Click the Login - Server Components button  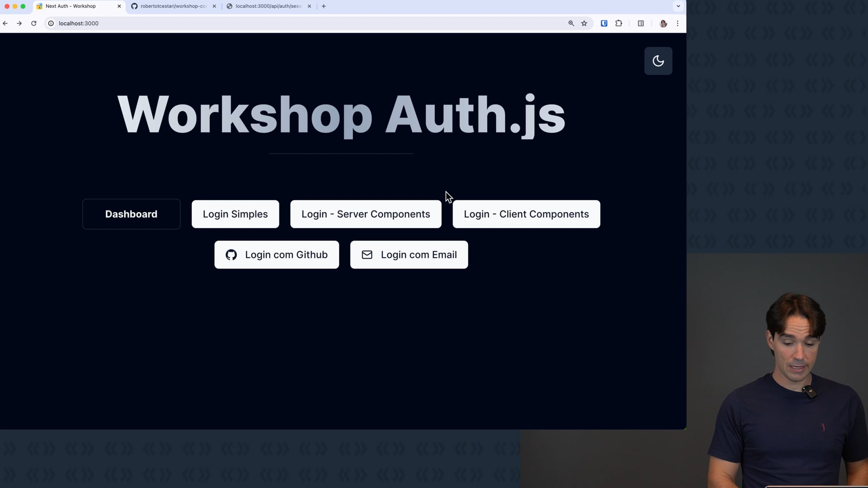[365, 214]
